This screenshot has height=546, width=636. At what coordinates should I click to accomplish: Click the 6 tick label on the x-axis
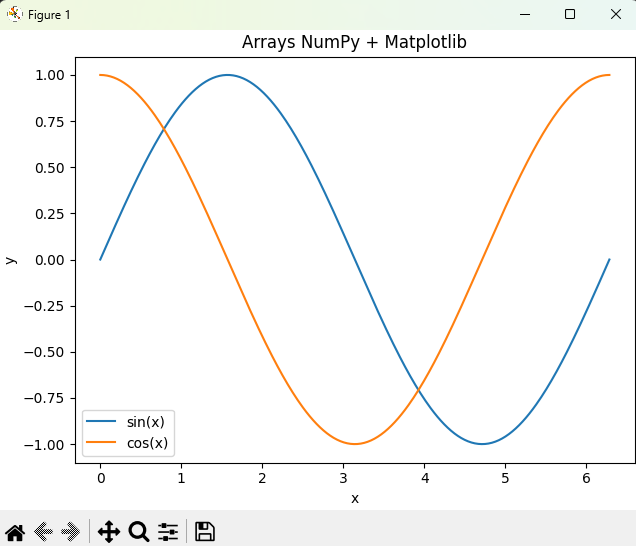(586, 478)
